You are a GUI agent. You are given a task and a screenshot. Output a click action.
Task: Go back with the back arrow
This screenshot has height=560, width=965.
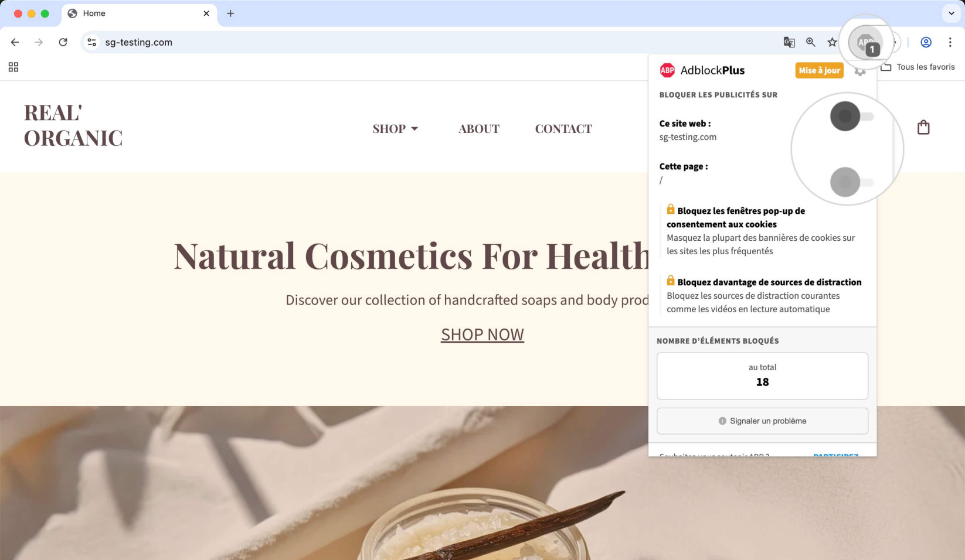15,42
